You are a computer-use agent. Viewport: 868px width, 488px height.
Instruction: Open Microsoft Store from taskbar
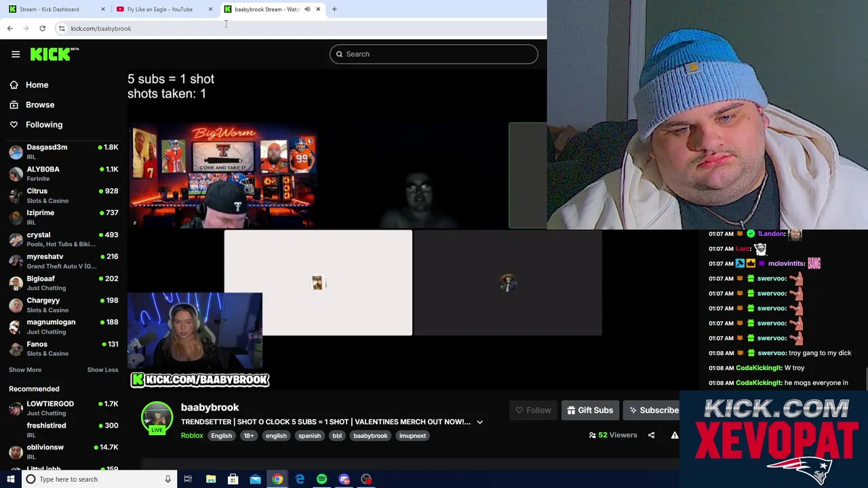coord(233,479)
